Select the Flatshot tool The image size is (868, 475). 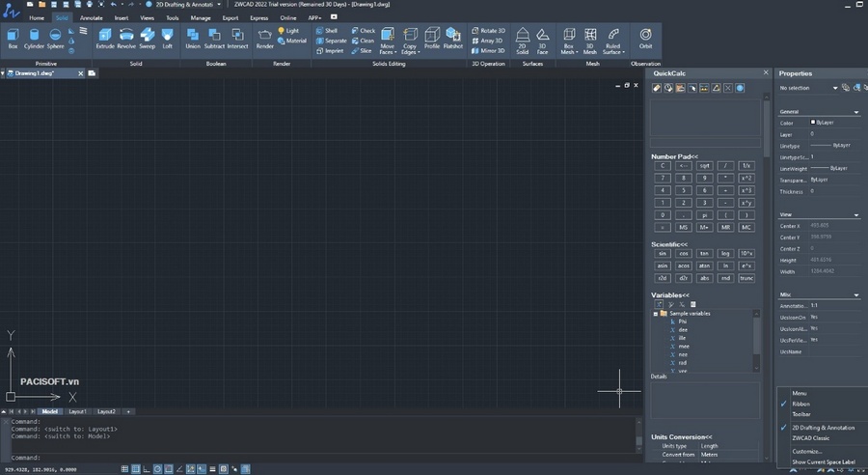click(453, 39)
